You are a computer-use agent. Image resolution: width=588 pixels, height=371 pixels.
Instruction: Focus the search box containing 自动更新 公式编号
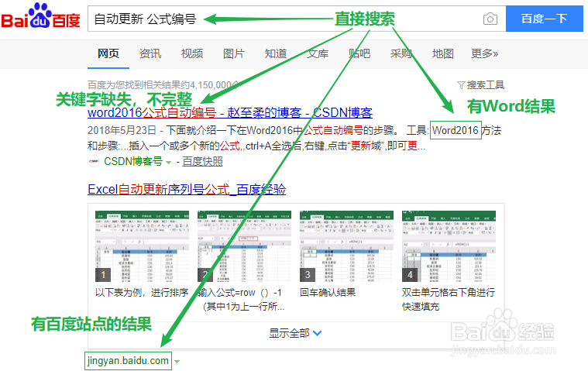click(296, 19)
